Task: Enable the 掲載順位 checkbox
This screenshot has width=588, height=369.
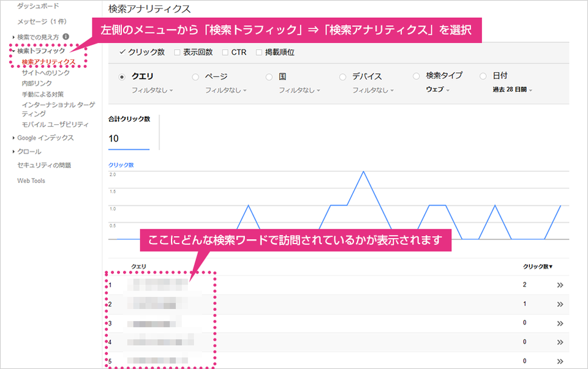Action: click(258, 53)
